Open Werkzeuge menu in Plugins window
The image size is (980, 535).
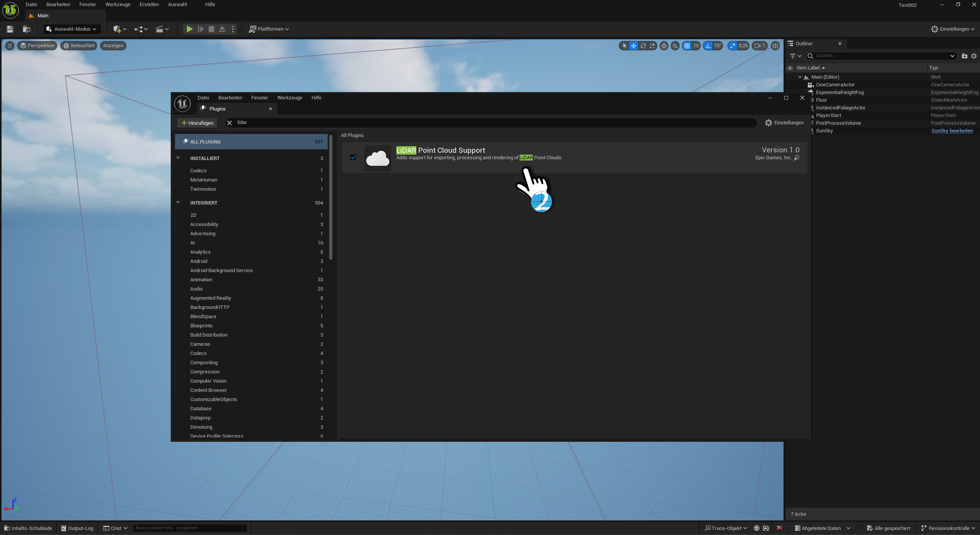coord(290,98)
